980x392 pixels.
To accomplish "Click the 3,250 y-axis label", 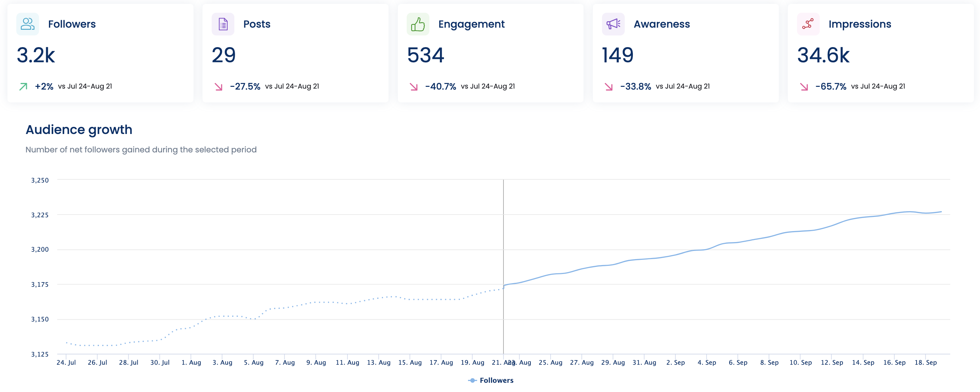I will (x=40, y=180).
